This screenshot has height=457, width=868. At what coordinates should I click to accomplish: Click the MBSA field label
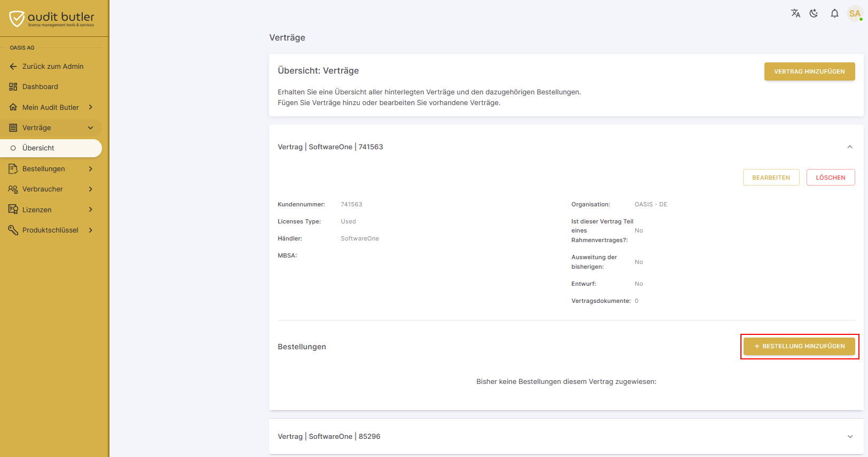(287, 255)
